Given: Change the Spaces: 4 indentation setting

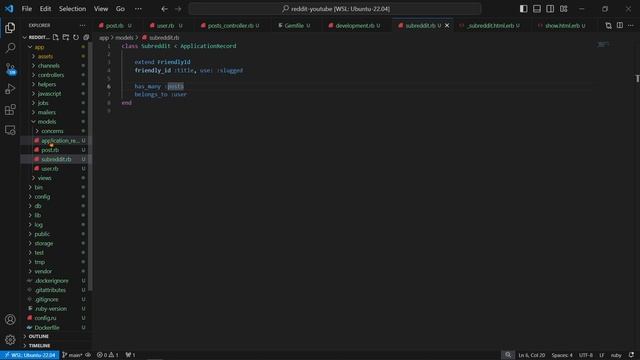Looking at the screenshot, I should [562, 355].
